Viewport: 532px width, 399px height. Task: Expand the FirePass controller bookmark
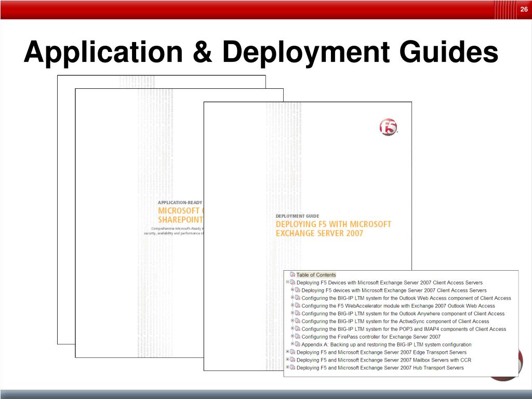pos(292,336)
